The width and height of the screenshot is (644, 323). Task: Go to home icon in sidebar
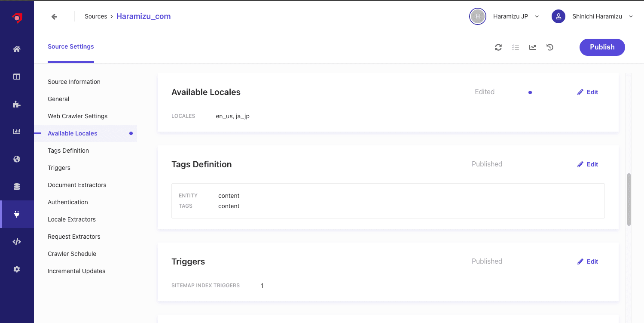(17, 49)
